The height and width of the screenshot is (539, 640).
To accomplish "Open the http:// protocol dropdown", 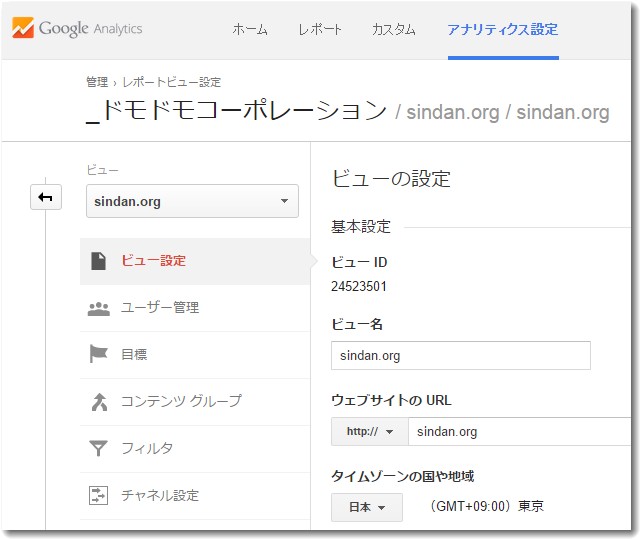I will [x=369, y=431].
